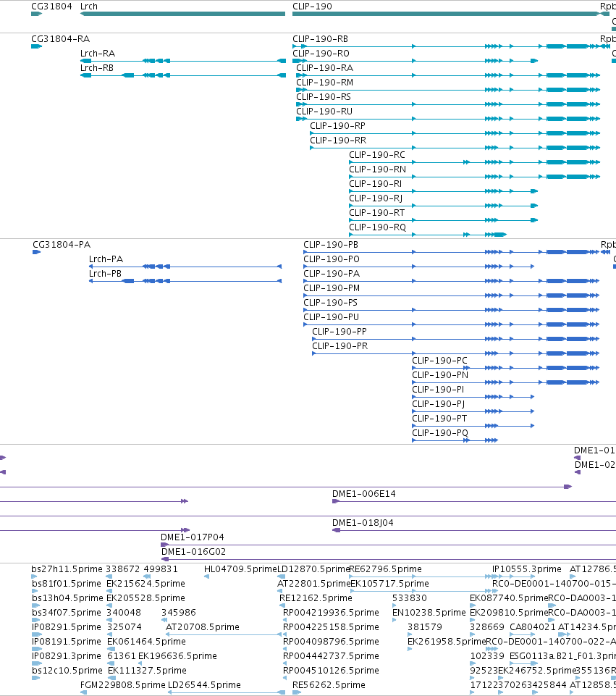Click the long CLIP-190 gene bar

[446, 14]
